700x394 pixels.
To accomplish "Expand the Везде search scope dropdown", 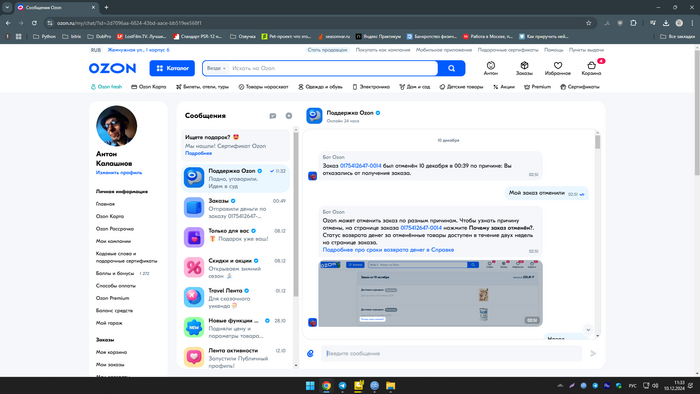I will click(x=217, y=68).
